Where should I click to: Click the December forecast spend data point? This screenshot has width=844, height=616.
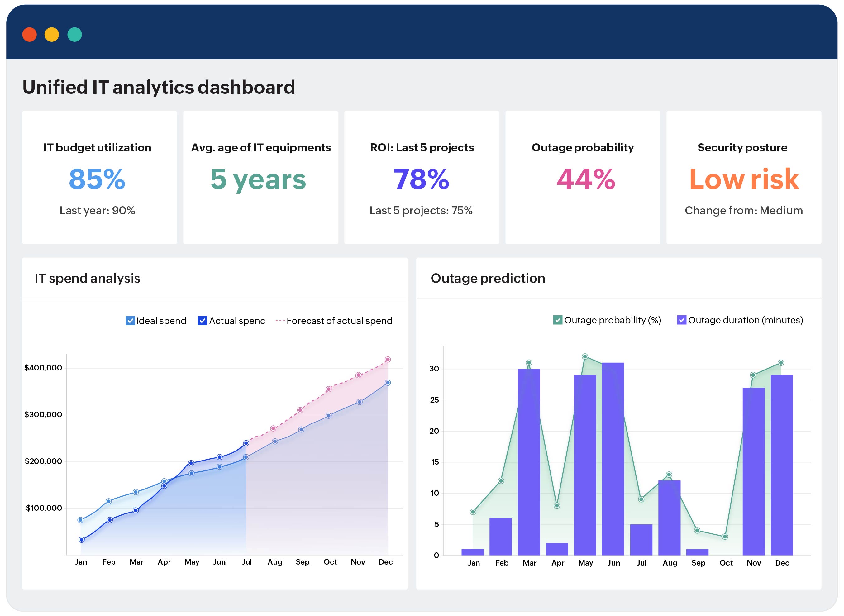click(388, 360)
